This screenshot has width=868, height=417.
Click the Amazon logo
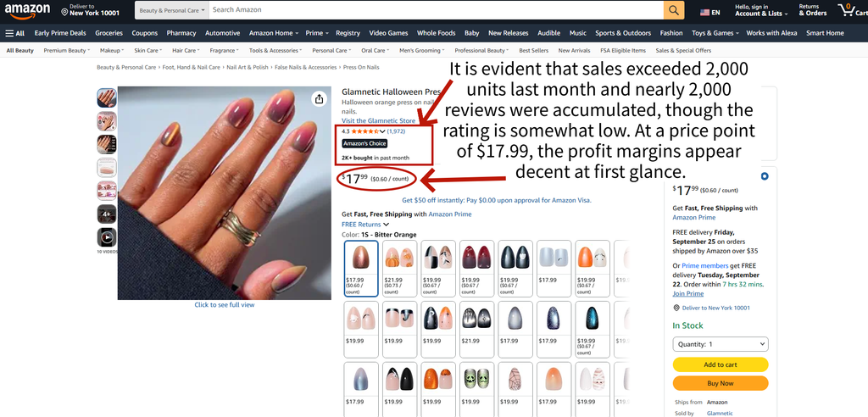tap(28, 10)
